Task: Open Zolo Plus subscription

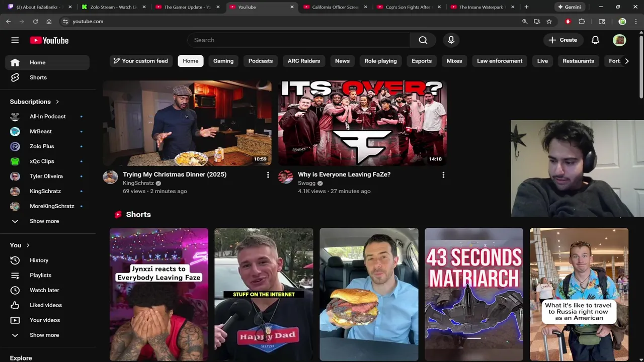Action: (x=47, y=146)
